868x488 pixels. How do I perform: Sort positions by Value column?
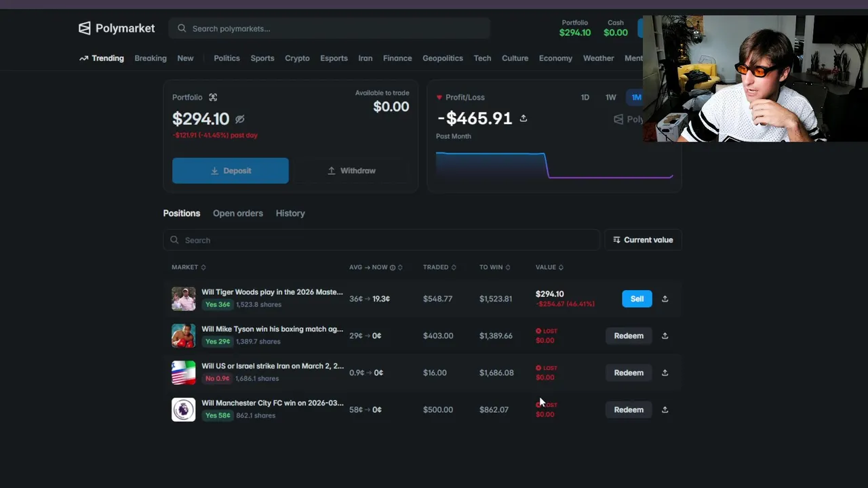point(549,267)
